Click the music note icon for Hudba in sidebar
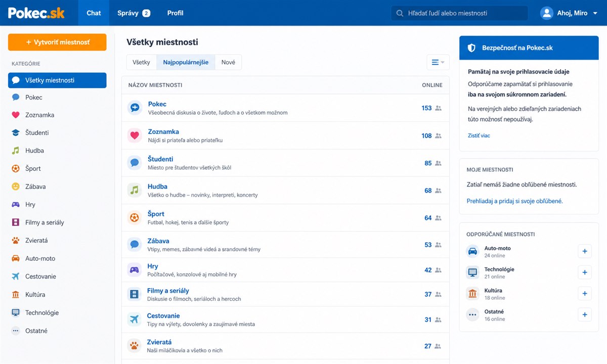This screenshot has height=364, width=607. tap(16, 151)
